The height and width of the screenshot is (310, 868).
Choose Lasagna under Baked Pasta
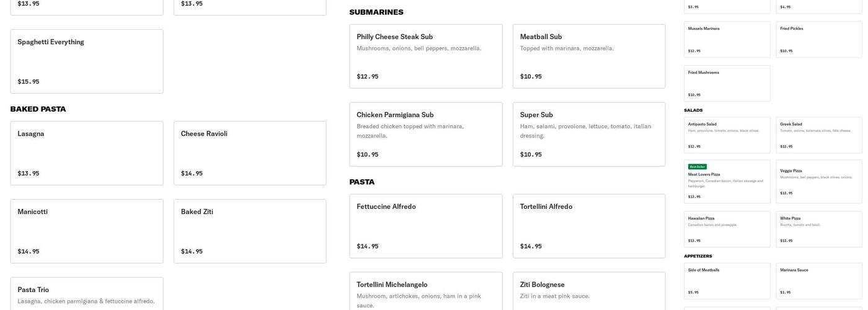pyautogui.click(x=86, y=153)
